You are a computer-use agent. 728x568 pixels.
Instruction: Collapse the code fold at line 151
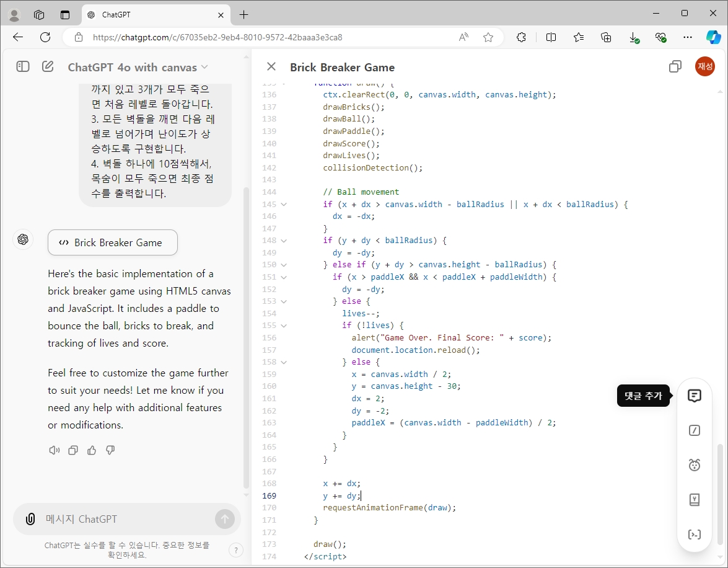[284, 277]
